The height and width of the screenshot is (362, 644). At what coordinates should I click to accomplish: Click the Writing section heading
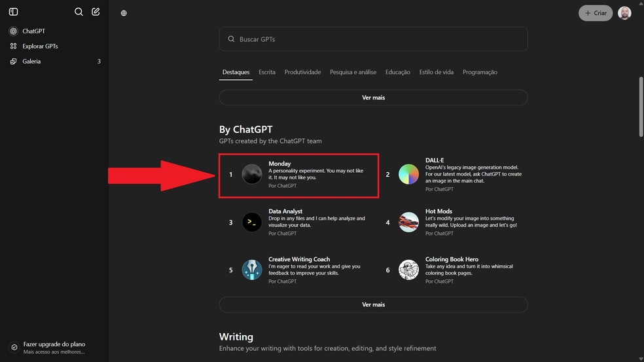coord(236,337)
